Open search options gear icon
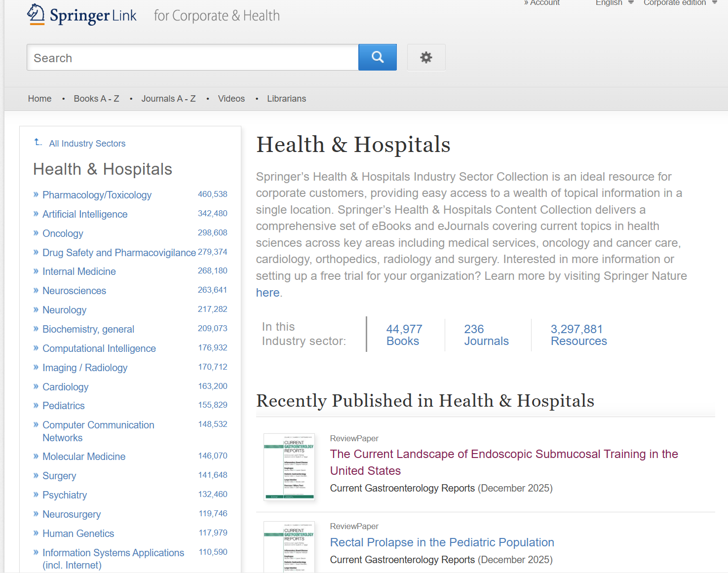Screen dimensions: 728x573 click(426, 57)
